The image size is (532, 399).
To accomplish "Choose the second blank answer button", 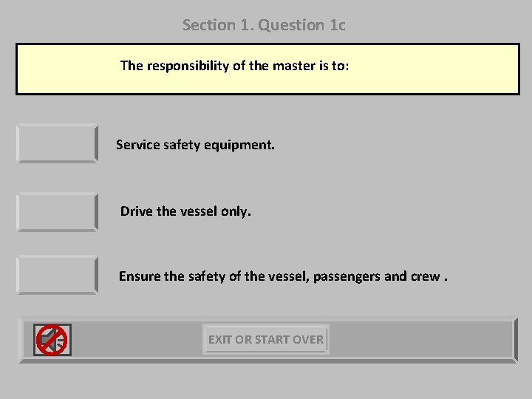I will click(57, 211).
